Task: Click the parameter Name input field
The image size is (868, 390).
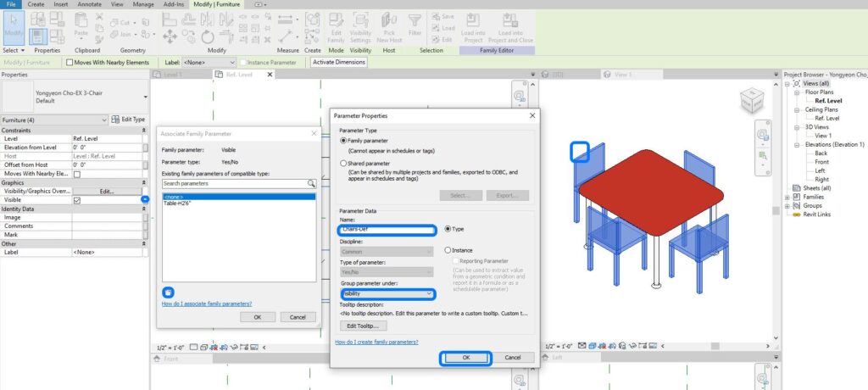Action: tap(387, 229)
